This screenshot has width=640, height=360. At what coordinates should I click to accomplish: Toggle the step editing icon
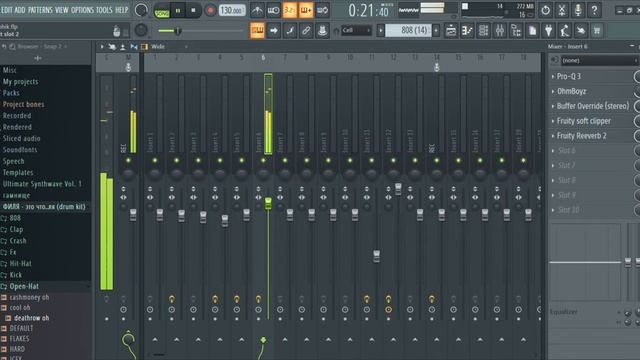pyautogui.click(x=290, y=30)
